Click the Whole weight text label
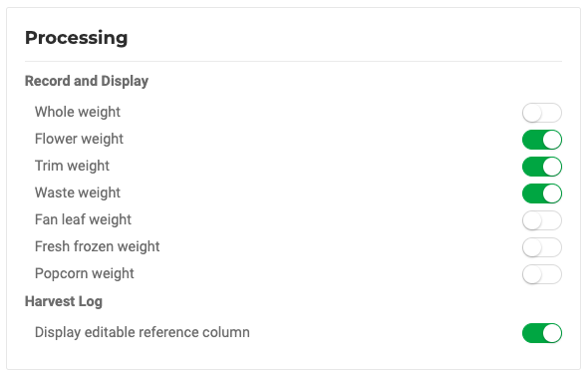This screenshot has height=379, width=588. (x=78, y=112)
